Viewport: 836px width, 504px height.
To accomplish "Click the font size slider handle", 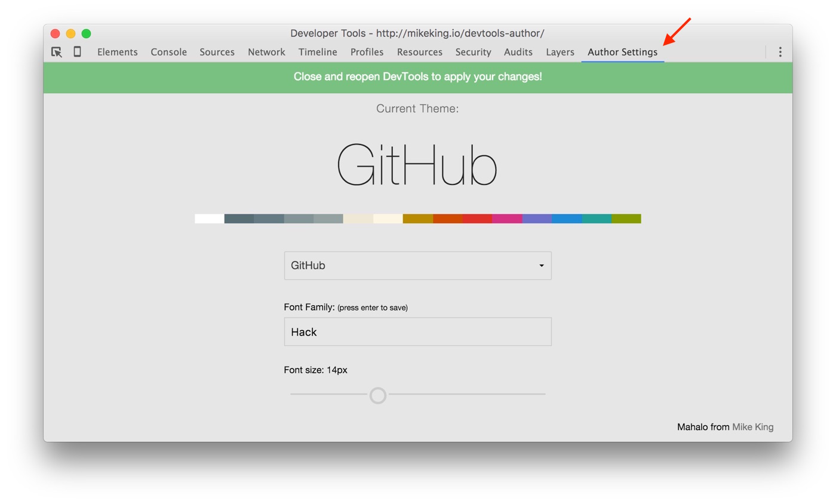I will click(x=378, y=395).
